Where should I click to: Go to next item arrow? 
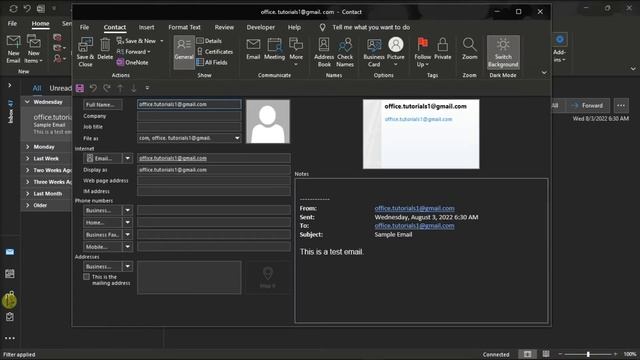pos(133,88)
